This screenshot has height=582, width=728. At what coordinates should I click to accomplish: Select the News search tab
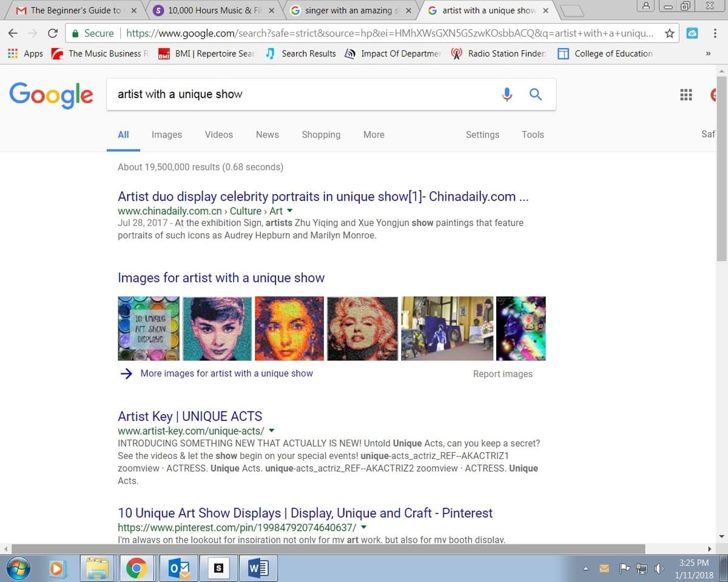pyautogui.click(x=268, y=135)
